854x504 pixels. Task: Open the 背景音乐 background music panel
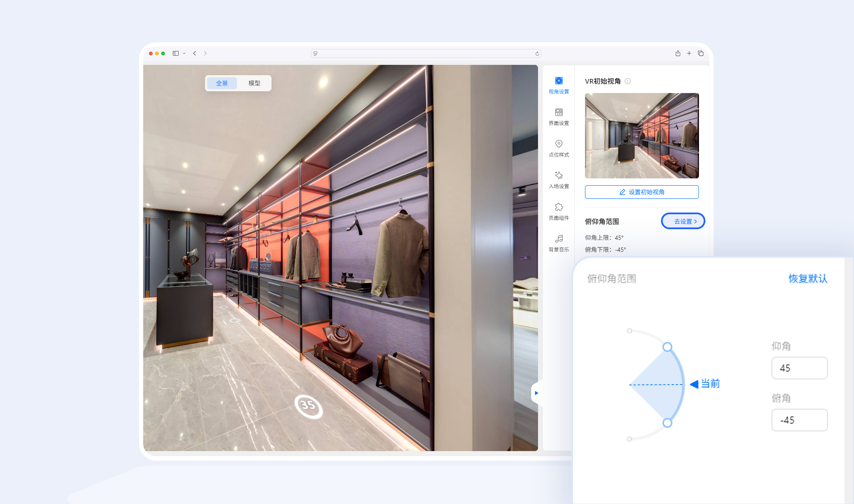[559, 243]
